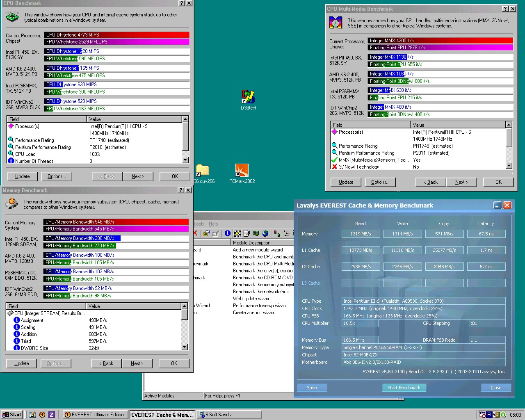Image resolution: width=525 pixels, height=420 pixels.
Task: Select the D3dtest desktop shortcut
Action: pos(248,100)
